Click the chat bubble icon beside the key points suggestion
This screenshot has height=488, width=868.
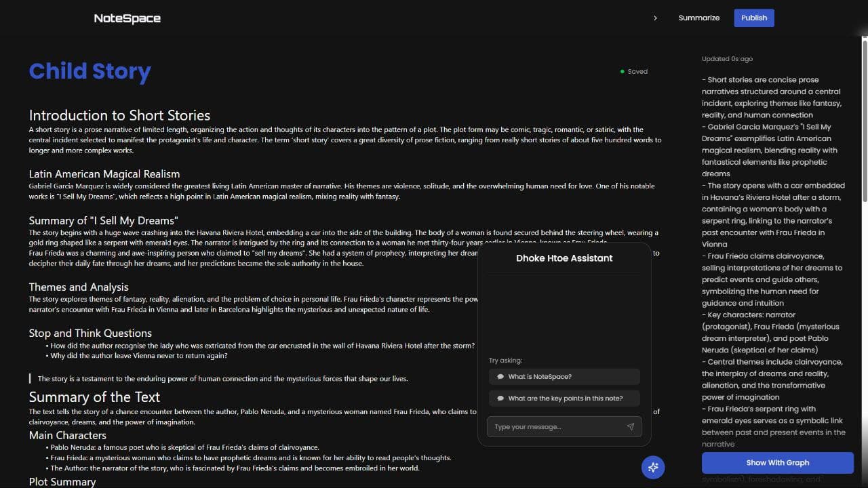pos(500,398)
